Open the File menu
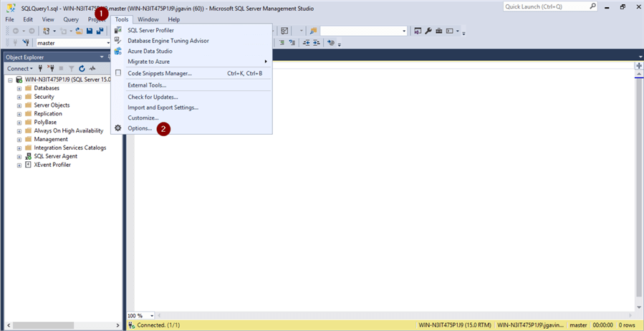644x331 pixels. [9, 19]
